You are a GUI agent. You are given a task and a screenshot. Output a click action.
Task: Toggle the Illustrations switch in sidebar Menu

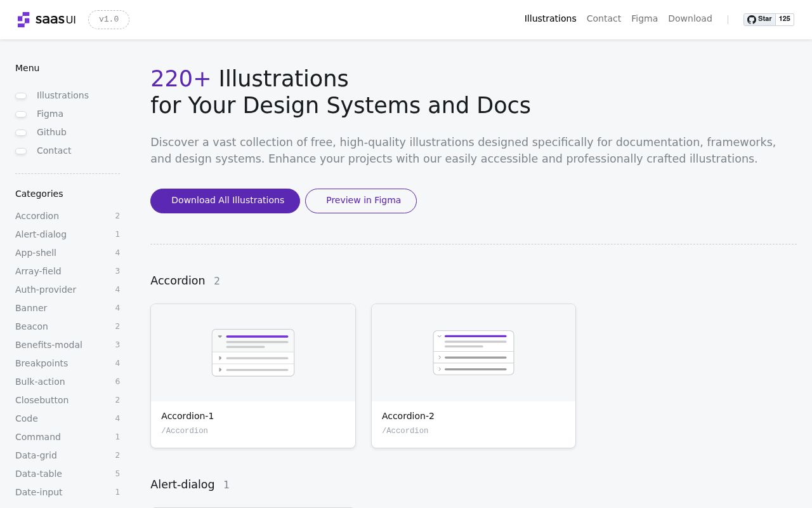(21, 96)
